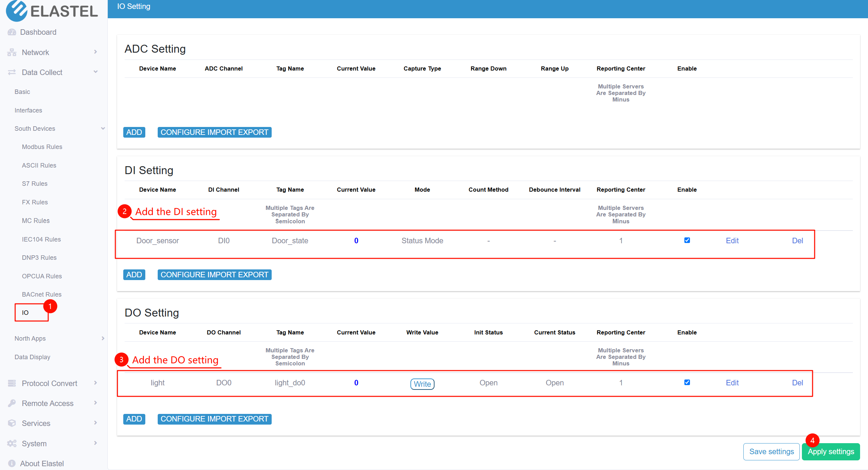
Task: Click ADD under DI Setting
Action: (x=134, y=275)
